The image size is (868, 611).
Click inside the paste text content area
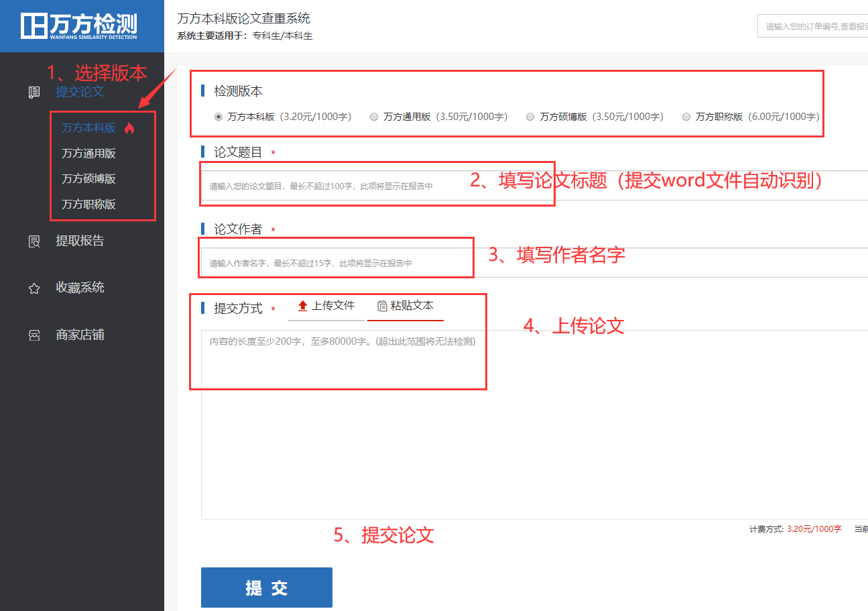[534, 425]
